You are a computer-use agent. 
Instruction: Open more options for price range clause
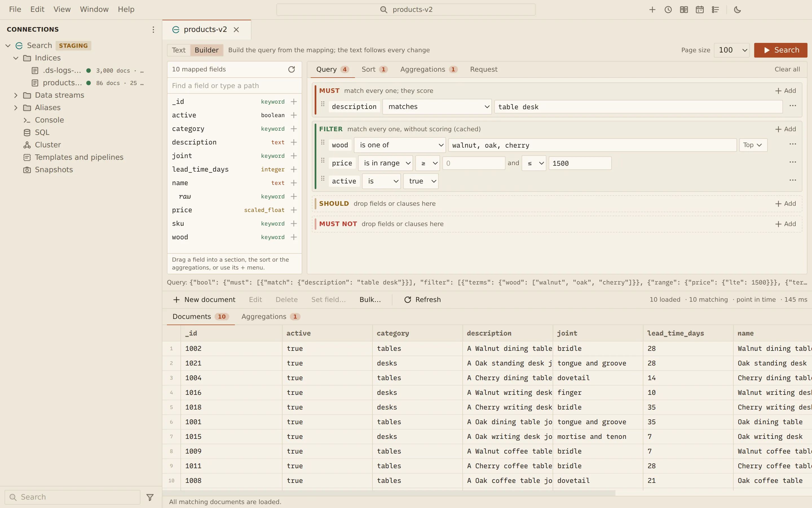793,162
